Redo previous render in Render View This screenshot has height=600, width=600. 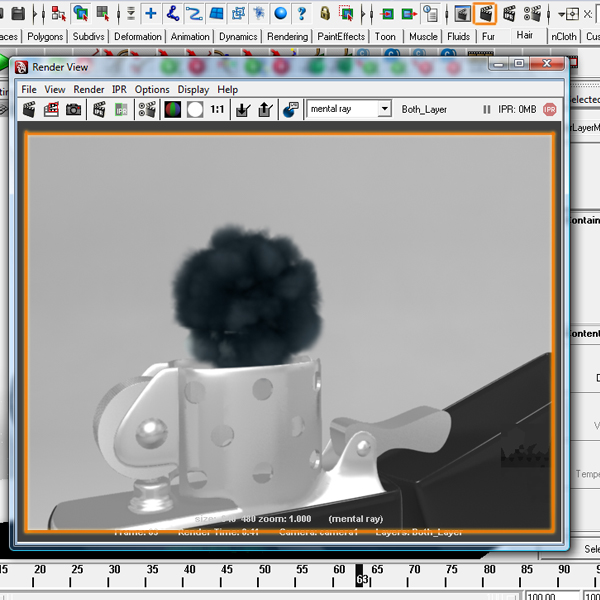29,110
